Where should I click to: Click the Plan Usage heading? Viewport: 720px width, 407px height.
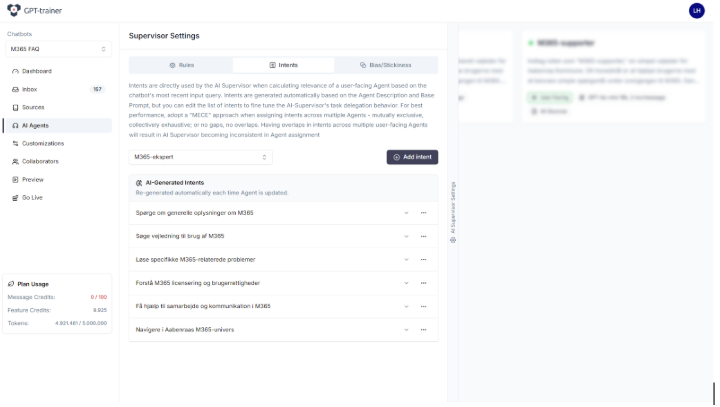33,284
